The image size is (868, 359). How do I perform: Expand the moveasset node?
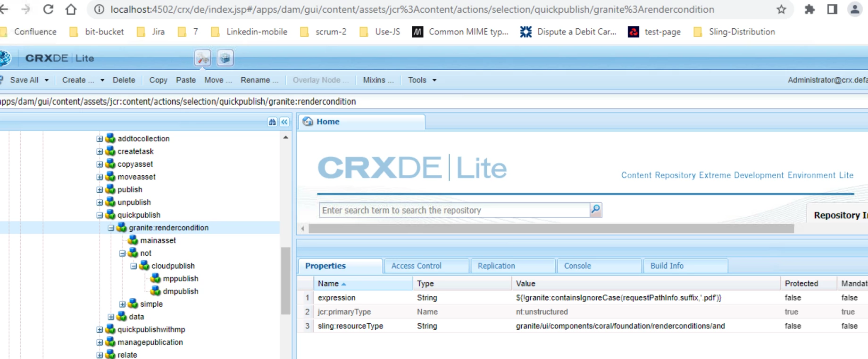click(x=100, y=177)
